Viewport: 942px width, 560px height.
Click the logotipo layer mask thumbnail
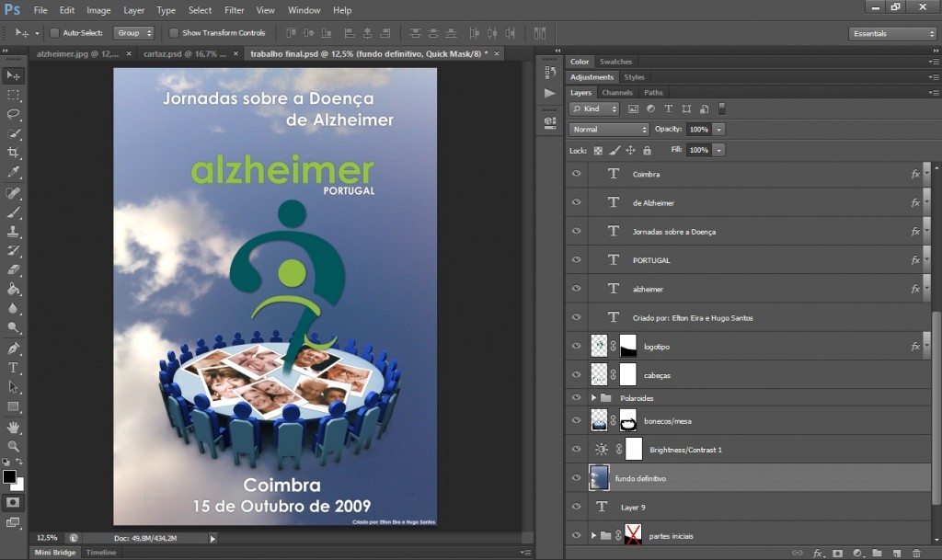[627, 347]
